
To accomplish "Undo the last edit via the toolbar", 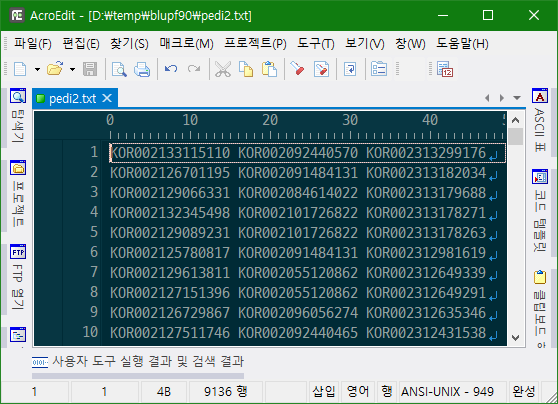I will [x=171, y=68].
